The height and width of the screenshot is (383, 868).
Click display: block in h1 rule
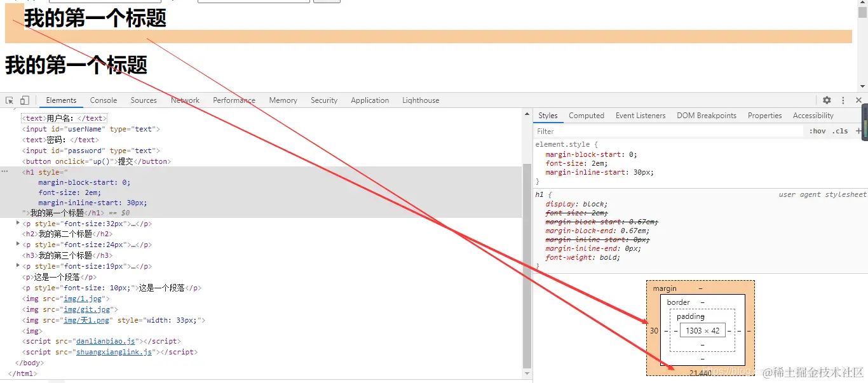(x=576, y=204)
